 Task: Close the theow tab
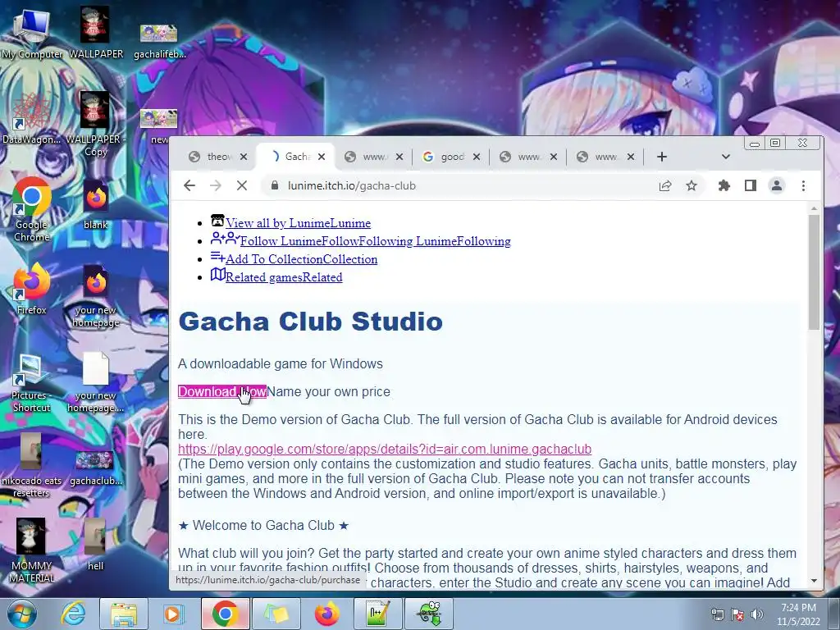tap(244, 157)
